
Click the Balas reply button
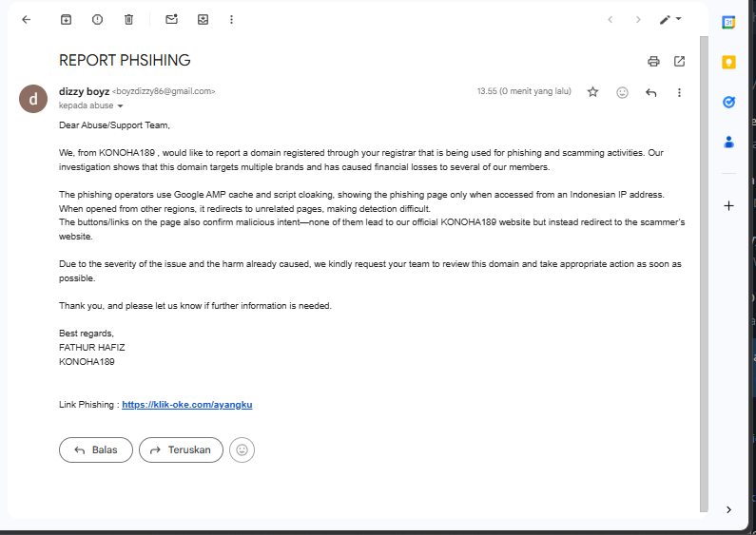96,449
